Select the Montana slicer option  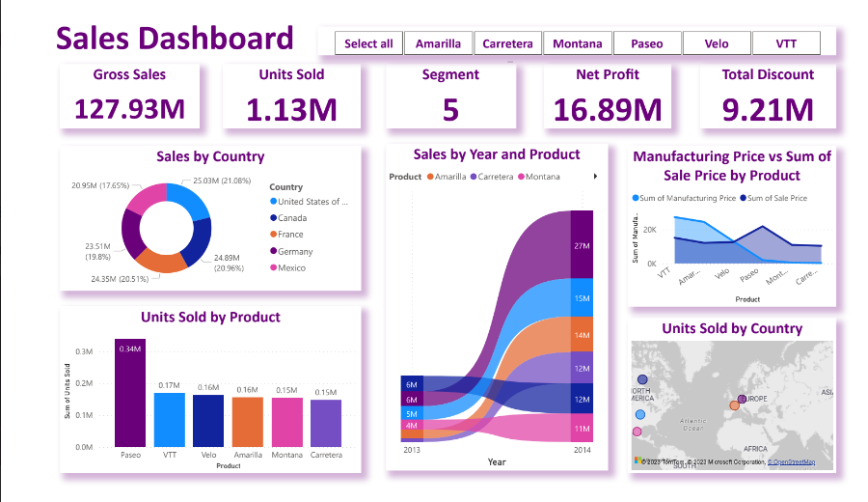(x=577, y=43)
